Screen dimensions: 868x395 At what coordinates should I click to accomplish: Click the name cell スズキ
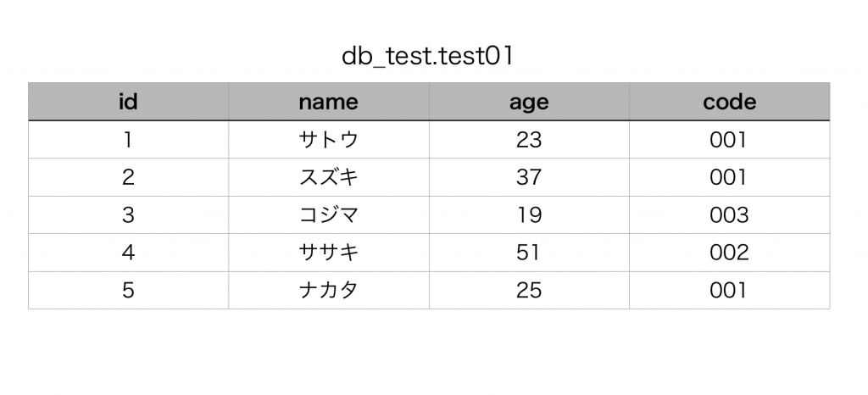coord(329,177)
